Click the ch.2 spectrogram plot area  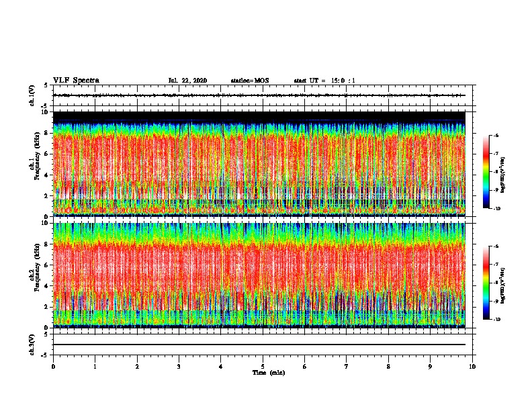259,275
